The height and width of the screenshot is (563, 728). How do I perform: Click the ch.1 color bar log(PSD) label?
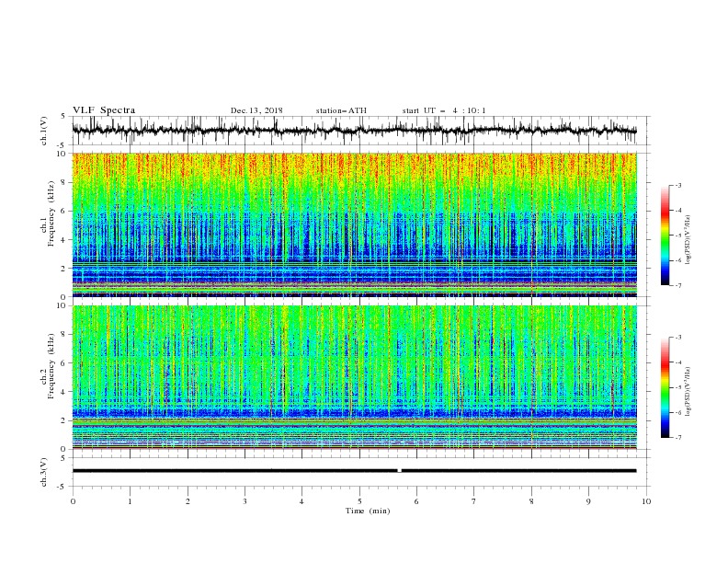tap(688, 240)
